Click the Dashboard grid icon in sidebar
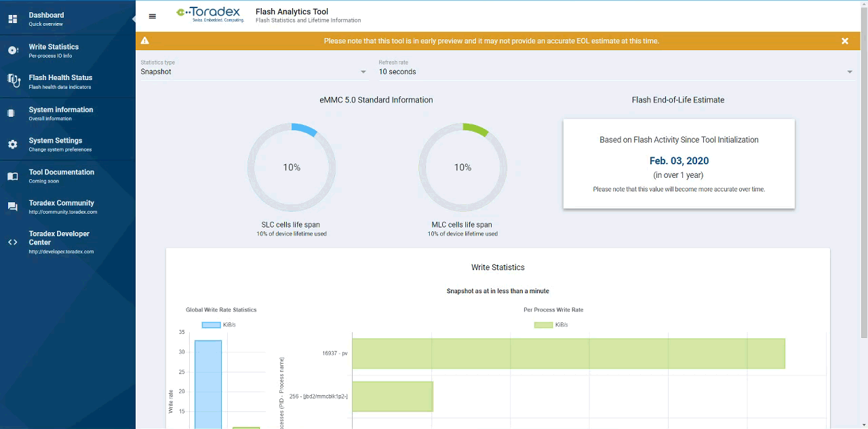 (x=12, y=19)
